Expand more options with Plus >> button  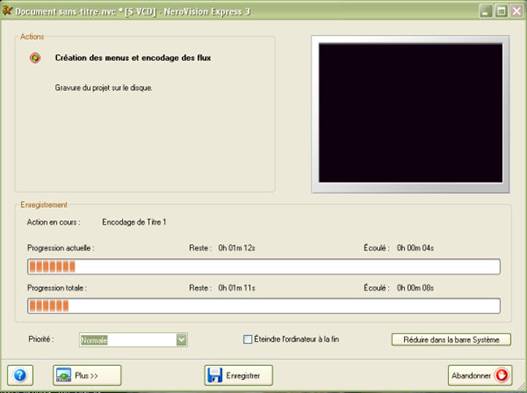pyautogui.click(x=87, y=375)
